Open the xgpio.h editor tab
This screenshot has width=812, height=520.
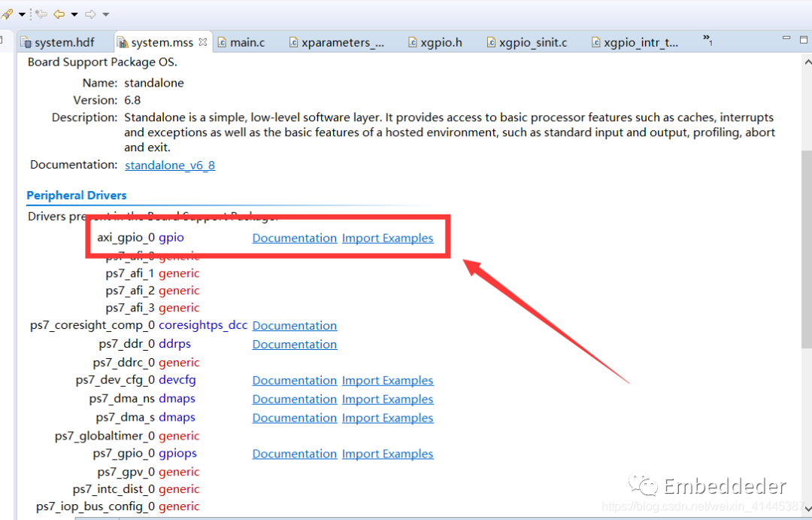click(441, 43)
